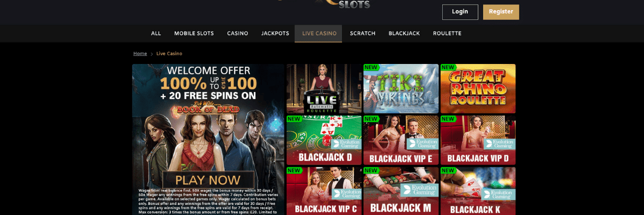Select the Blackjack M table tile
The width and height of the screenshot is (644, 215).
[x=401, y=191]
